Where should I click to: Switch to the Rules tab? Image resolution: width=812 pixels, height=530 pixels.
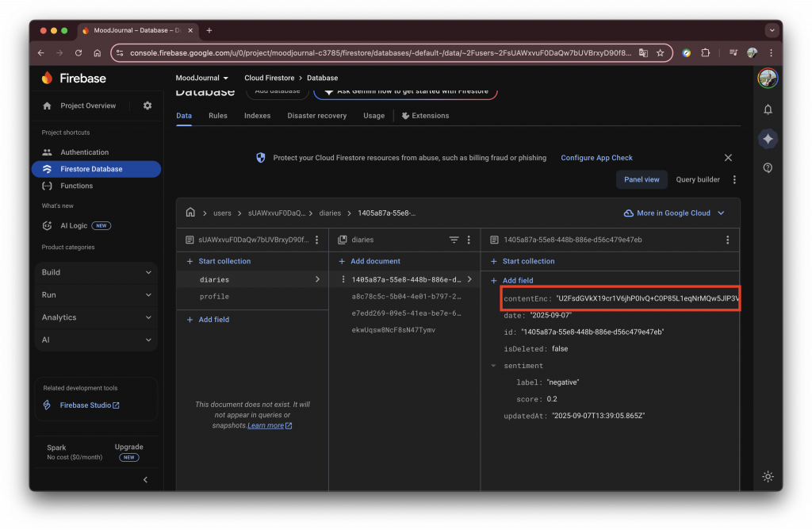click(x=218, y=116)
